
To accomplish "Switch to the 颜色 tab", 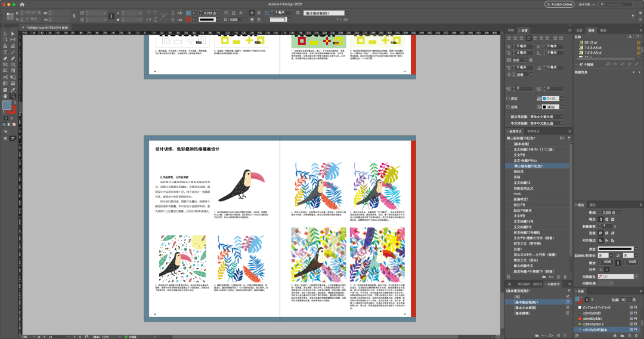I will [593, 205].
